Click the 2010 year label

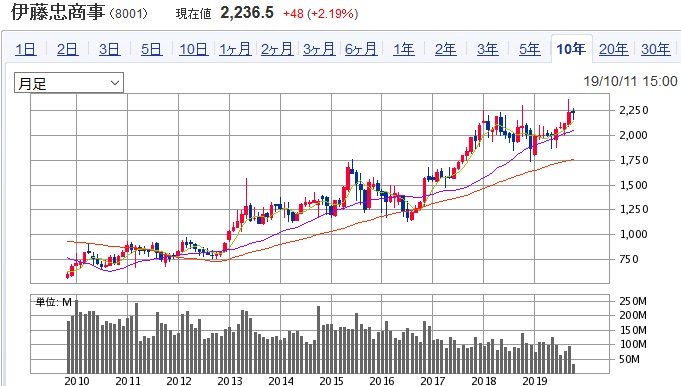pyautogui.click(x=77, y=381)
